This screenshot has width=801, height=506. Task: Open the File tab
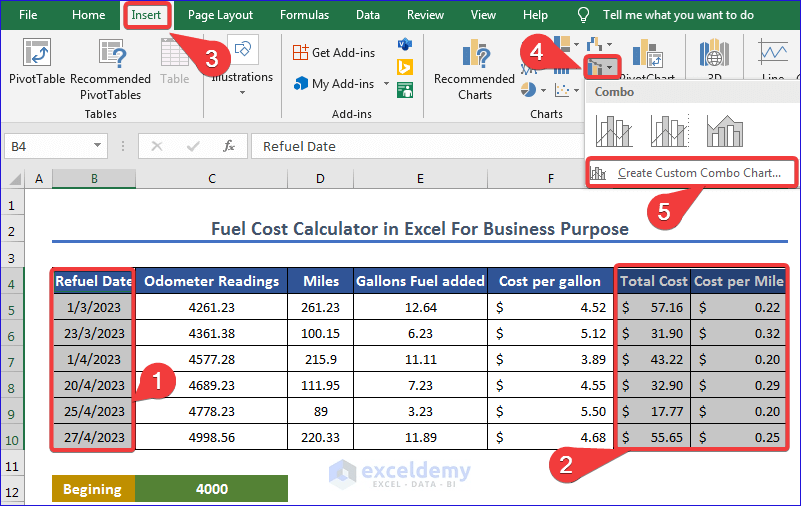tap(28, 15)
